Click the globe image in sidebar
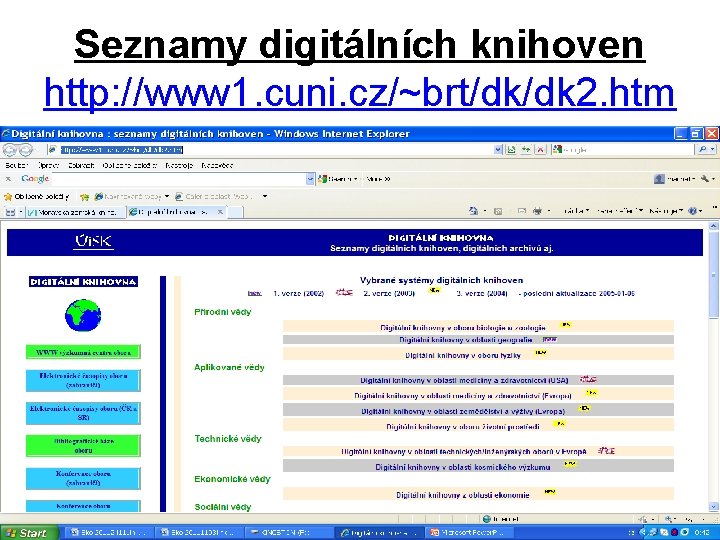The width and height of the screenshot is (720, 540). tap(83, 315)
